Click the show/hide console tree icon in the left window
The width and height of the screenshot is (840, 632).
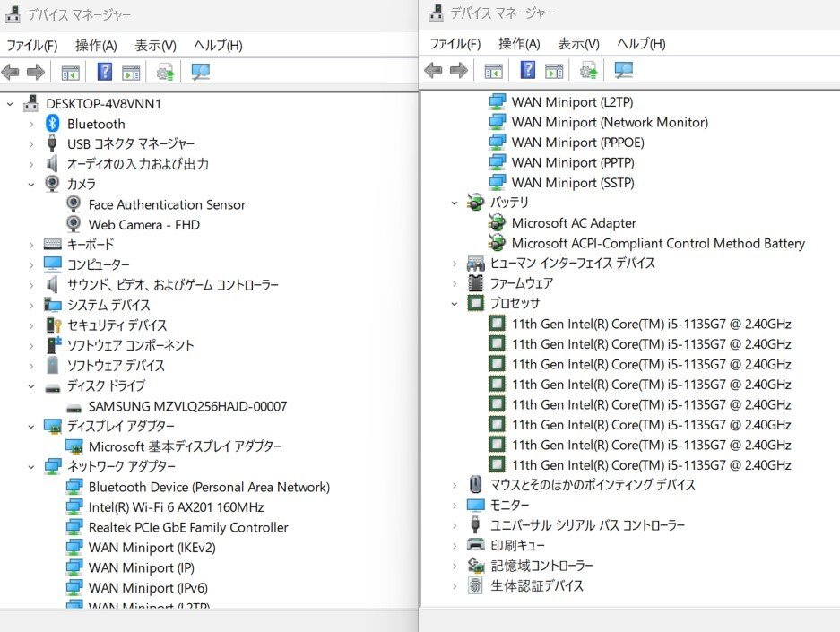[x=70, y=72]
